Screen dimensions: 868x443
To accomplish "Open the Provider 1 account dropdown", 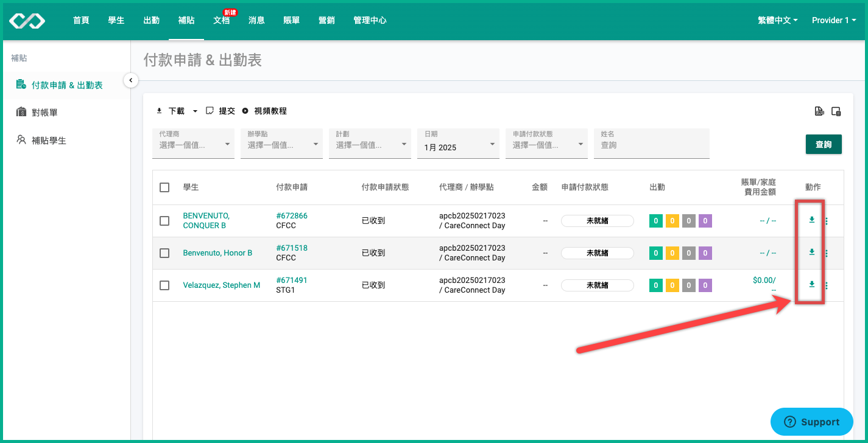I will click(834, 20).
